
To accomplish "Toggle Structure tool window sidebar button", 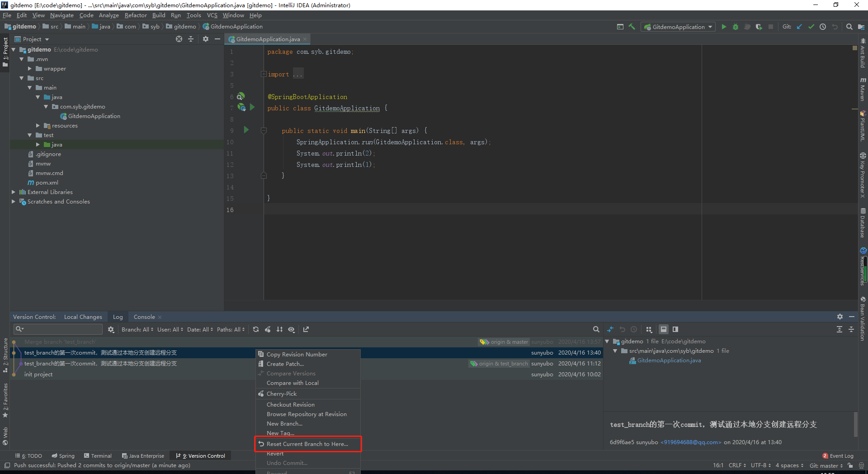I will pyautogui.click(x=5, y=355).
